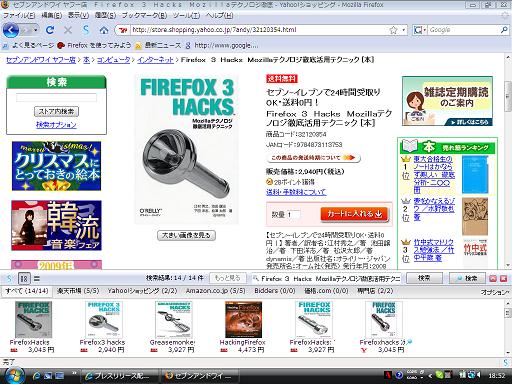
Task: Click the search magnifier icon in Google box
Action: tap(504, 30)
